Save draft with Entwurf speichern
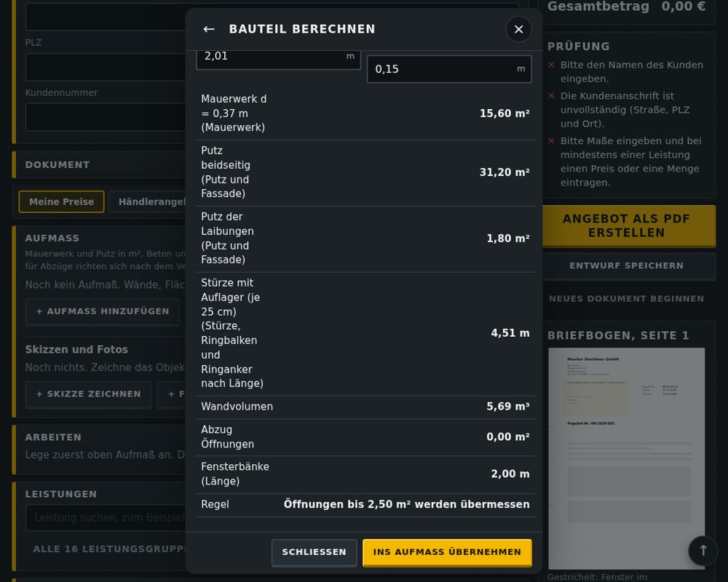The image size is (728, 582). [x=629, y=266]
